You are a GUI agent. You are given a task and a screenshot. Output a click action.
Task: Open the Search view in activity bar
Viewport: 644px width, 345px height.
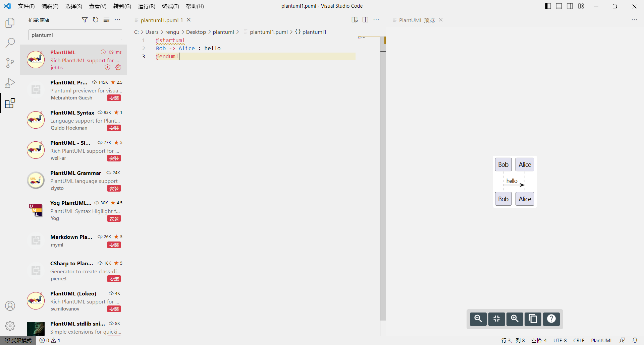click(x=10, y=43)
